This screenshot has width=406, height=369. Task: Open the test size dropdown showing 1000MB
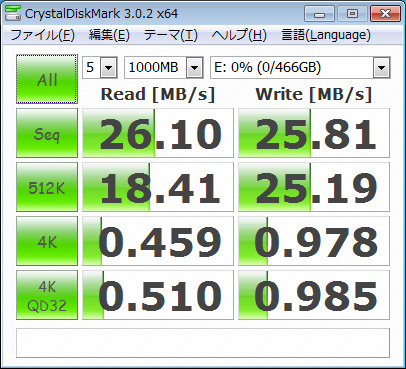[x=164, y=68]
